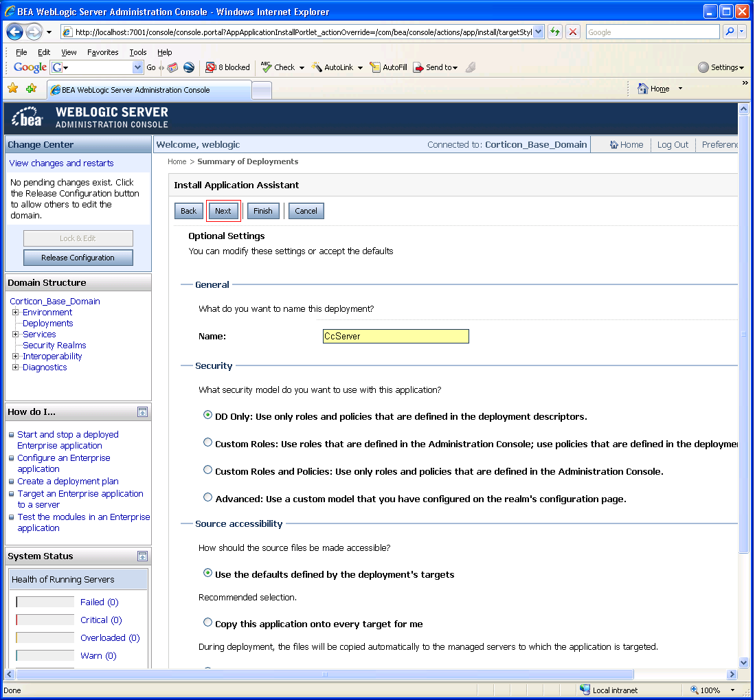Viewport: 755px width, 700px height.
Task: Select Copy this application onto every target
Action: click(x=207, y=622)
